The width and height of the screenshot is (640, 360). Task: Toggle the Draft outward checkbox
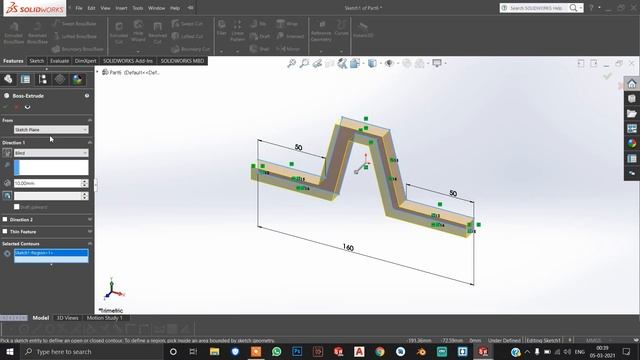click(x=17, y=207)
